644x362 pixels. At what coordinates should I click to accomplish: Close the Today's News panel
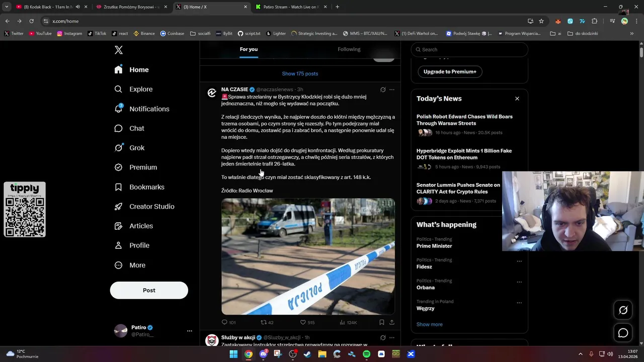(x=517, y=99)
